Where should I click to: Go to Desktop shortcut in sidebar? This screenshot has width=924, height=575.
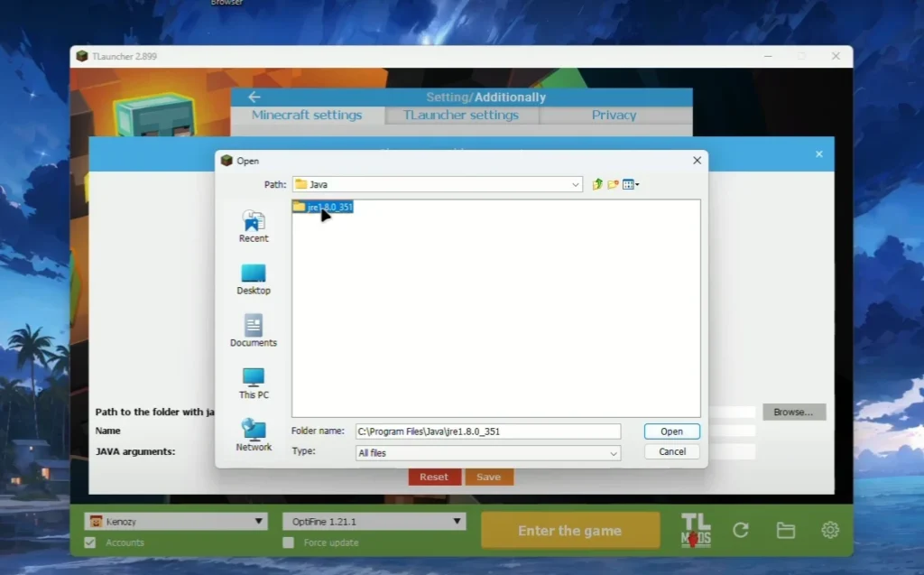(x=254, y=279)
